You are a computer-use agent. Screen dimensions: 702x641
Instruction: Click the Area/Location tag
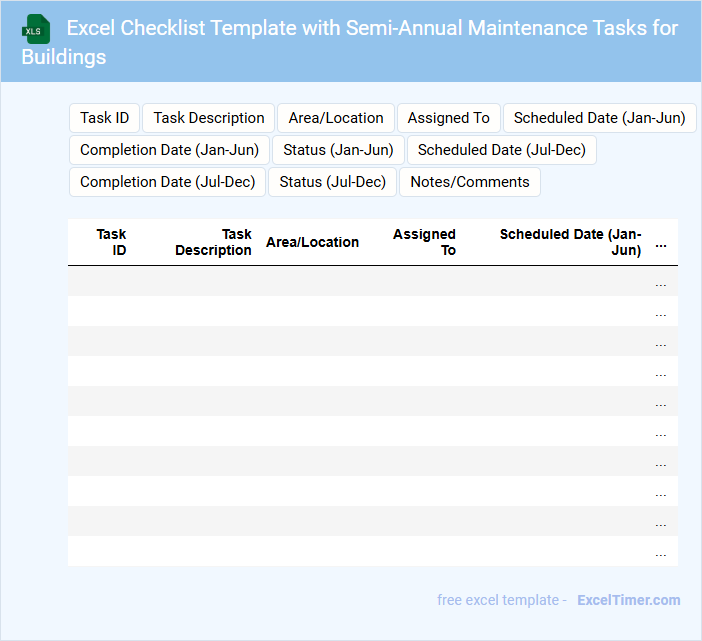click(x=336, y=118)
